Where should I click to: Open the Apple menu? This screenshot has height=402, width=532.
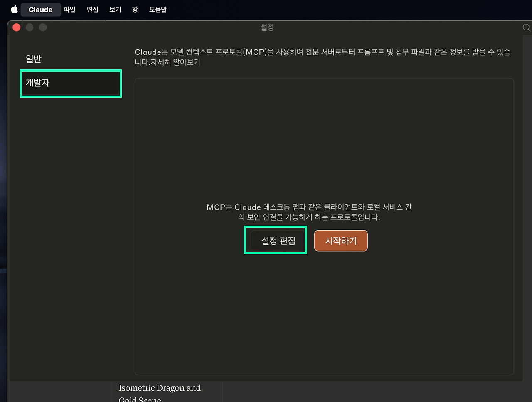pos(14,10)
